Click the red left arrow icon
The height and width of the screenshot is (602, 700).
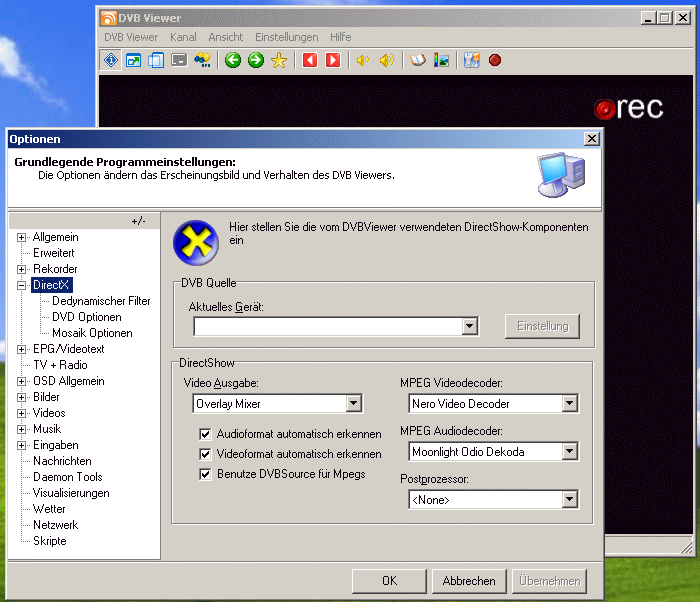pyautogui.click(x=310, y=60)
